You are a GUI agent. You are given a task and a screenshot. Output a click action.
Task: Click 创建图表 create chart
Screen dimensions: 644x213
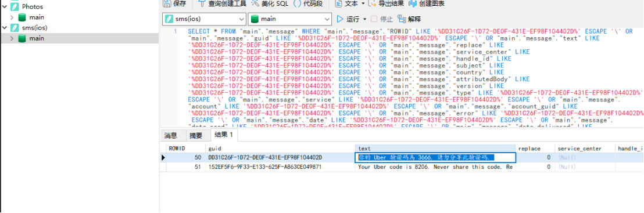426,3
